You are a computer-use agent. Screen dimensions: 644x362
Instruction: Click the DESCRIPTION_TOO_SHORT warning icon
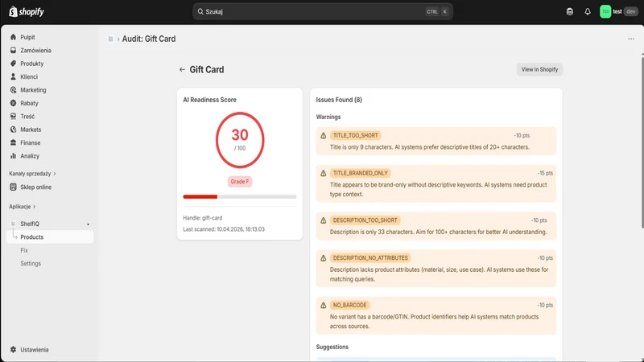pyautogui.click(x=324, y=220)
